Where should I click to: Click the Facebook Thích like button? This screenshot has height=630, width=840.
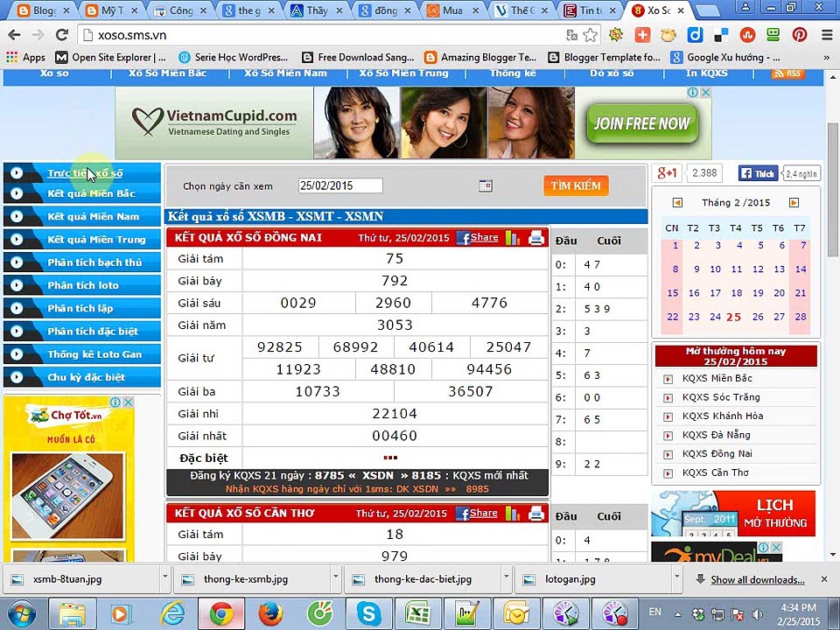pyautogui.click(x=758, y=173)
